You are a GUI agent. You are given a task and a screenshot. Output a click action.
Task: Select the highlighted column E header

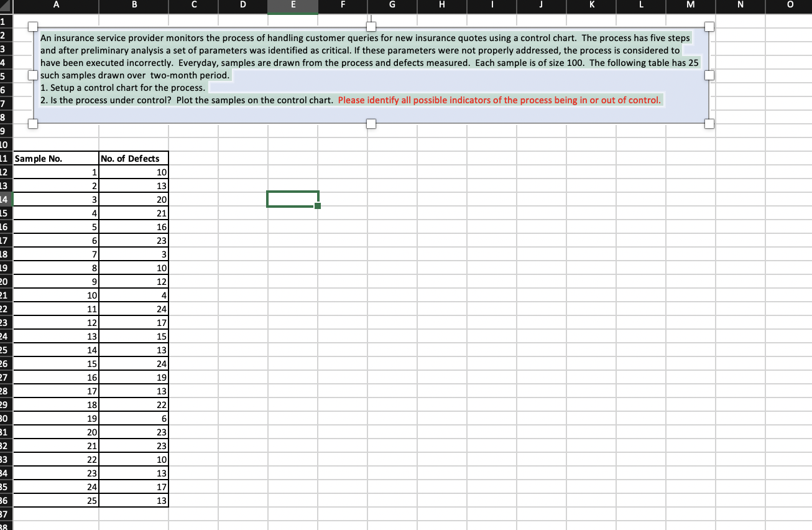point(293,6)
